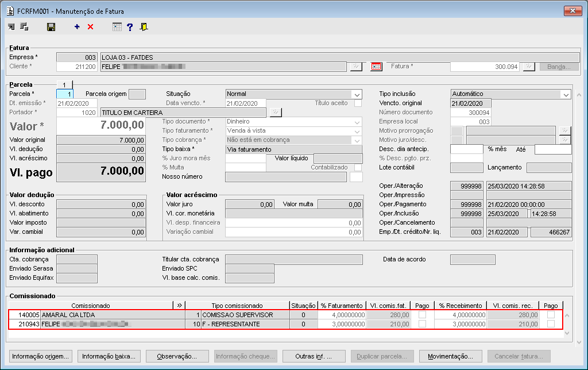Image resolution: width=588 pixels, height=370 pixels.
Task: Open the calendar grid toolbar icon
Action: (x=117, y=27)
